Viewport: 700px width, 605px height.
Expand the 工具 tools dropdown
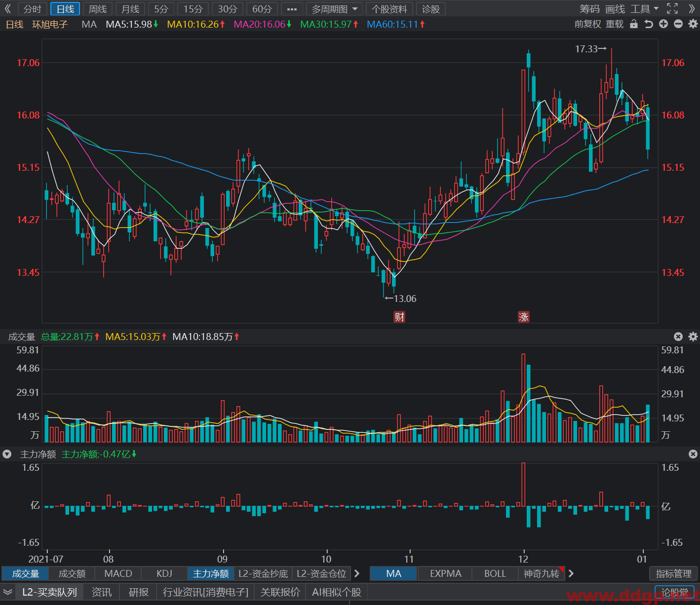[644, 9]
